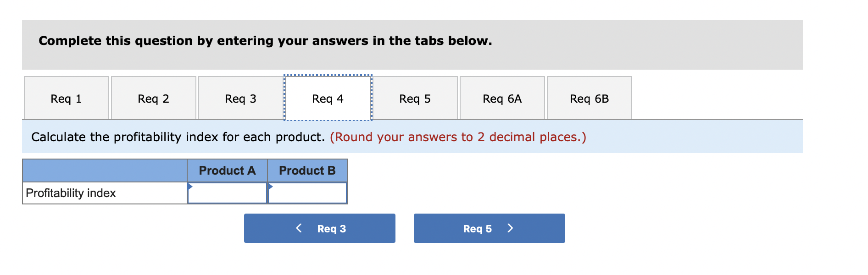Click the left chevron on the Req 3 button
The image size is (868, 275).
(299, 228)
